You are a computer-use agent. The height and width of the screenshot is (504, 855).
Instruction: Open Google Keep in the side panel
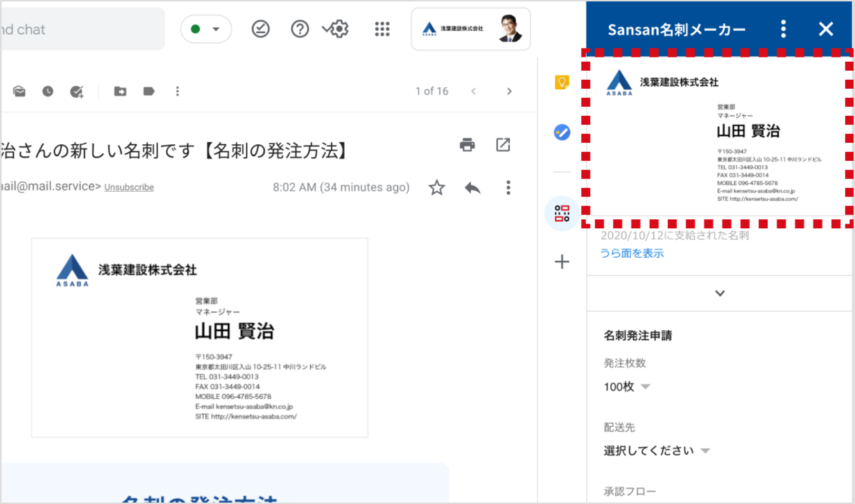(x=562, y=82)
